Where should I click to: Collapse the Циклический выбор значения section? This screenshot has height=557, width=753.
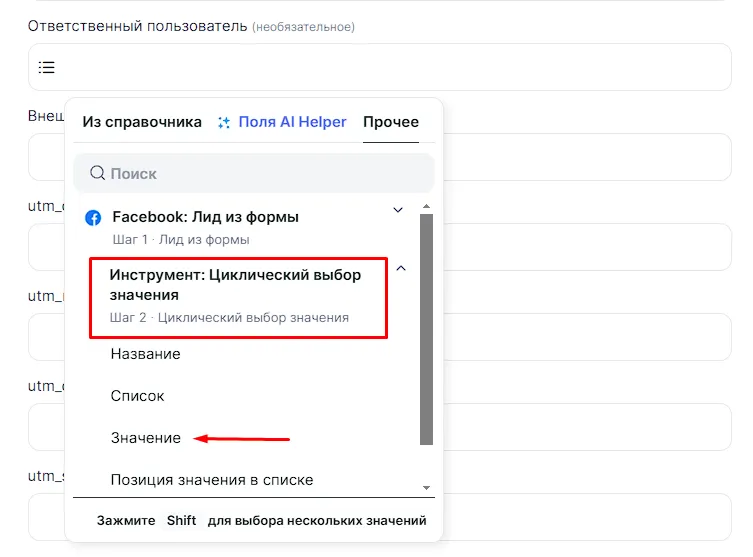coord(401,268)
